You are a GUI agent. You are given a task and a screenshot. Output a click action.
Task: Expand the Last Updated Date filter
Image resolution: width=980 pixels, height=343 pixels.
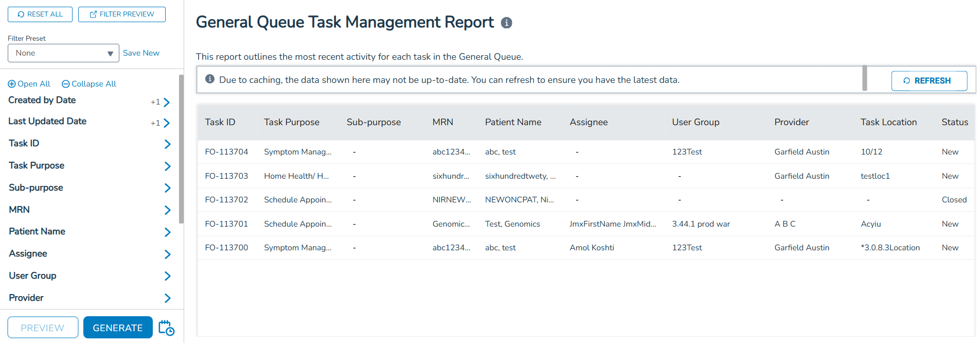tap(166, 123)
